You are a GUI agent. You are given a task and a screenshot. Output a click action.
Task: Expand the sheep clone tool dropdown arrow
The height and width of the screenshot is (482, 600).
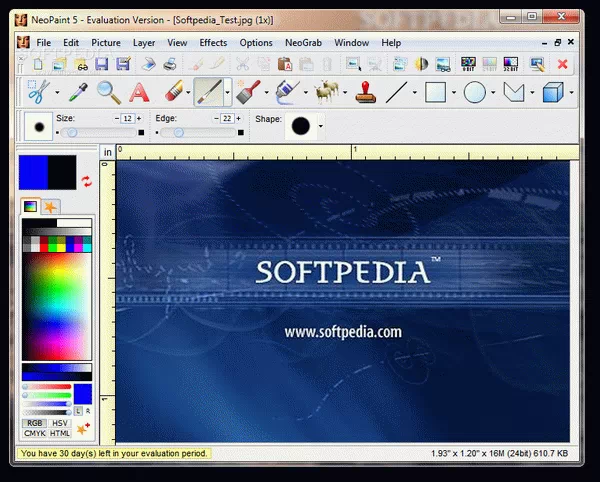[x=345, y=92]
